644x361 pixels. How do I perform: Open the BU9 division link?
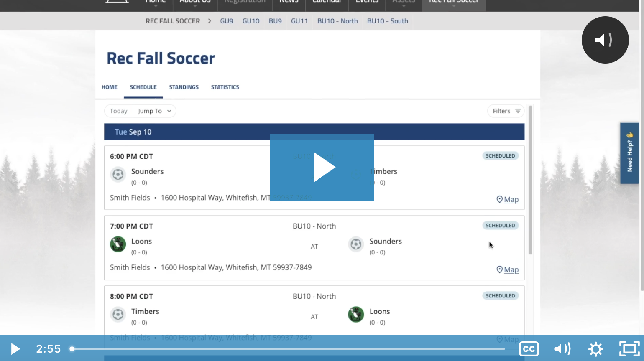pos(275,21)
